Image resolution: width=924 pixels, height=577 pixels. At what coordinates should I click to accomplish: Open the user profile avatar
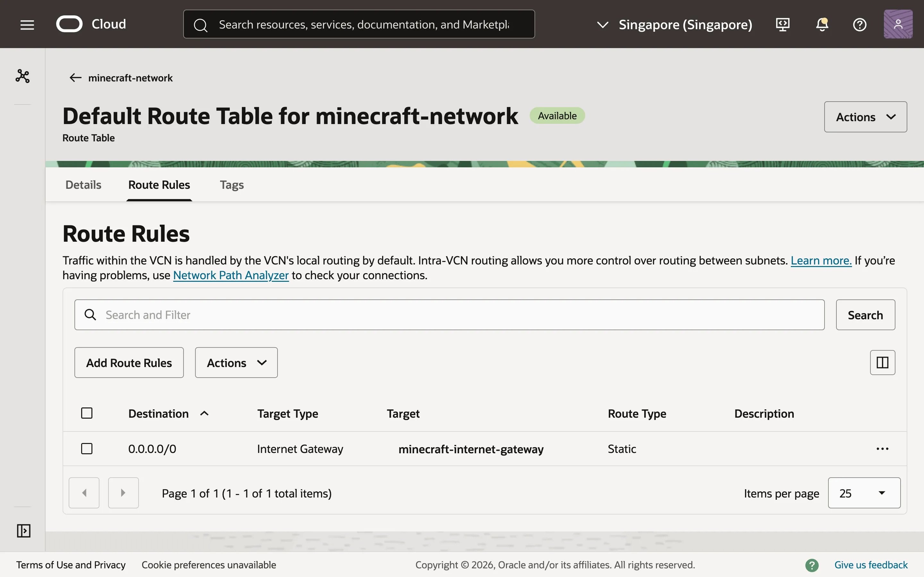tap(898, 24)
